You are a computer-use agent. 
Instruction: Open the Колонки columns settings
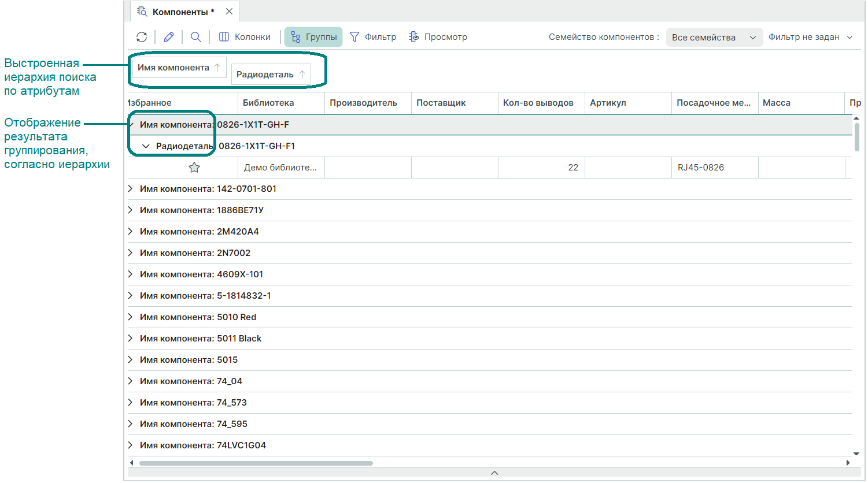[245, 37]
